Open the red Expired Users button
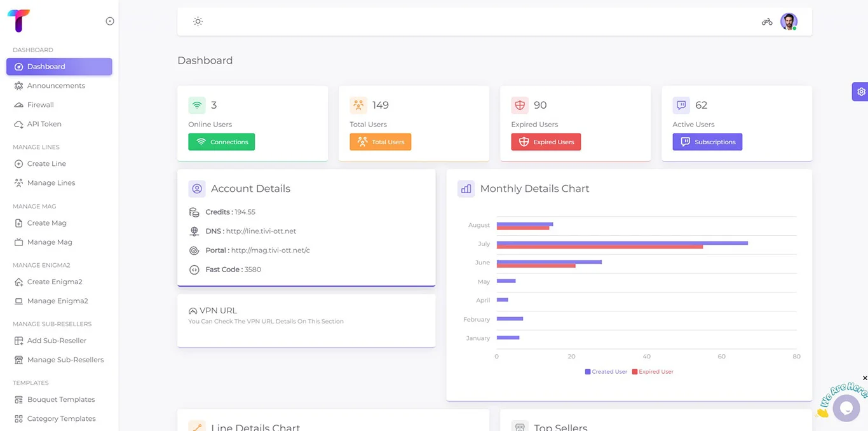This screenshot has width=868, height=431. pos(546,142)
